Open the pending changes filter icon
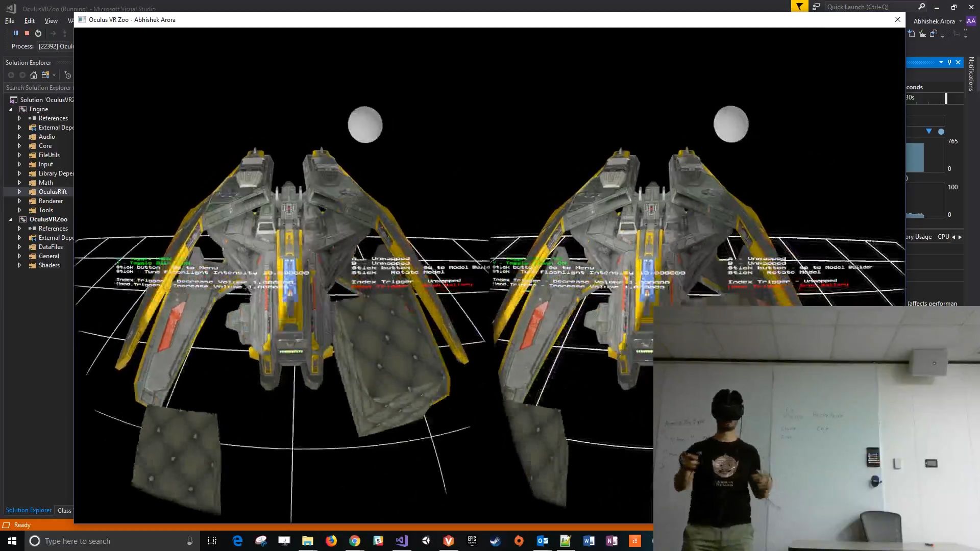The height and width of the screenshot is (551, 980). pyautogui.click(x=67, y=75)
